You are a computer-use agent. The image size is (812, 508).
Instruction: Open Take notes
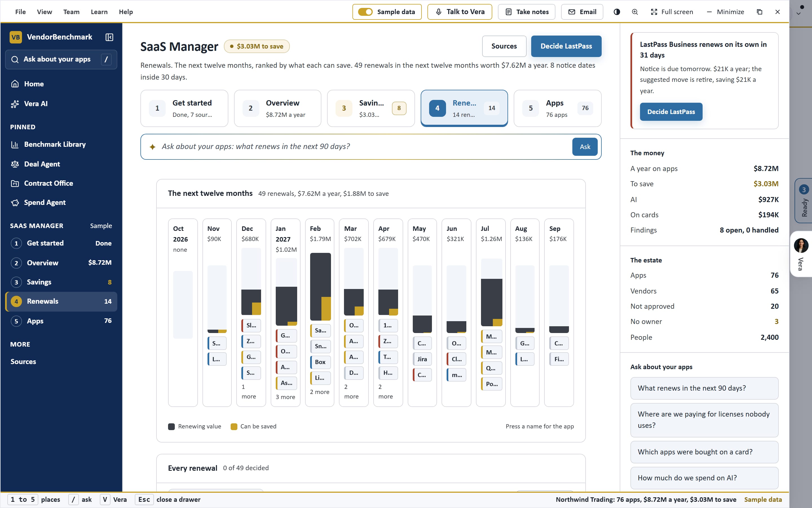[x=526, y=12]
